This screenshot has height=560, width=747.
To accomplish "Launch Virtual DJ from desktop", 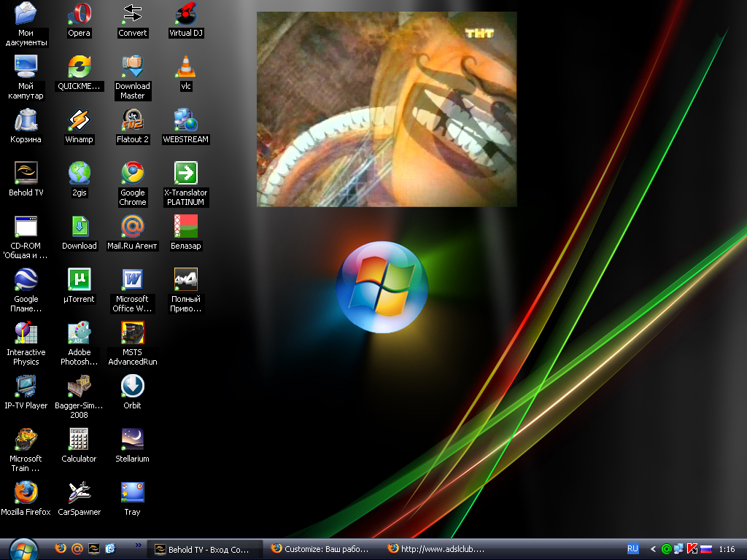I will click(x=186, y=13).
